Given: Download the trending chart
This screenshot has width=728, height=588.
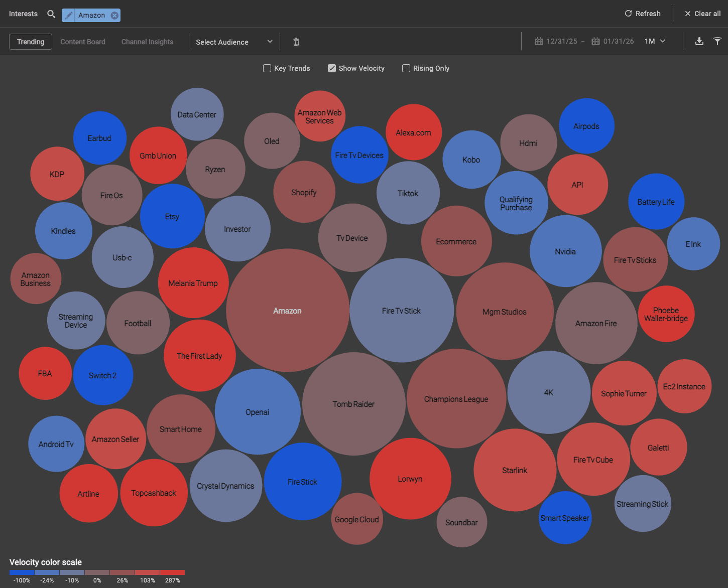Looking at the screenshot, I should tap(699, 41).
